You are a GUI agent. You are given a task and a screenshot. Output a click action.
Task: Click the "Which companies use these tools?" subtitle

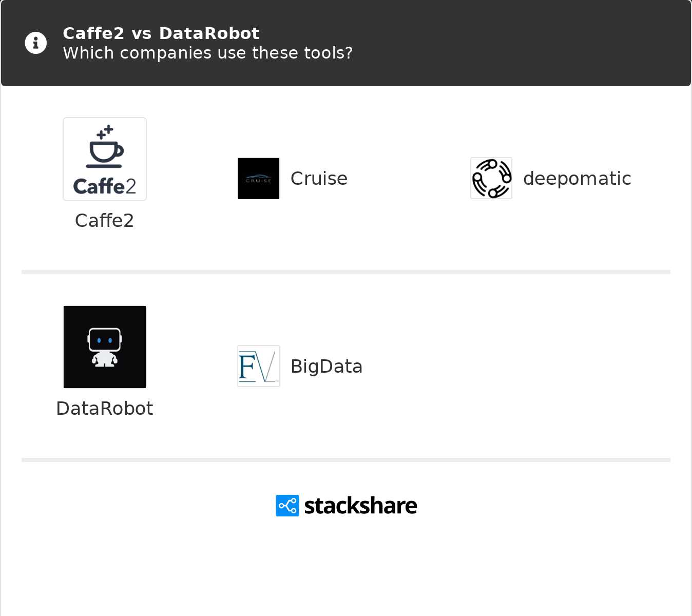click(x=208, y=53)
